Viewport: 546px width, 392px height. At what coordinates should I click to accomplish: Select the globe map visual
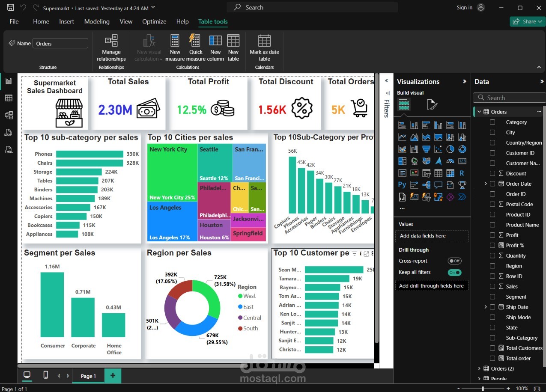(x=414, y=161)
